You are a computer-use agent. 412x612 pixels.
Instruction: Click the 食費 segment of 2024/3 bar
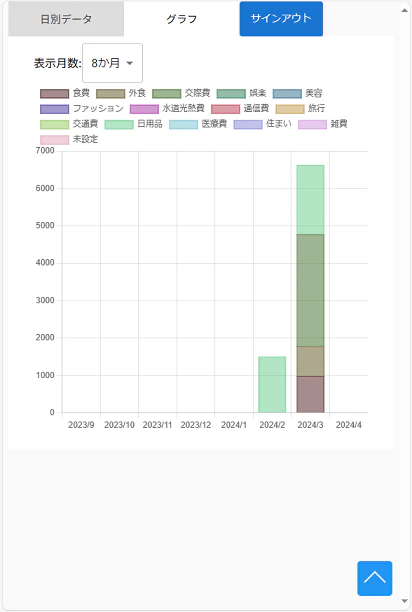tap(310, 394)
